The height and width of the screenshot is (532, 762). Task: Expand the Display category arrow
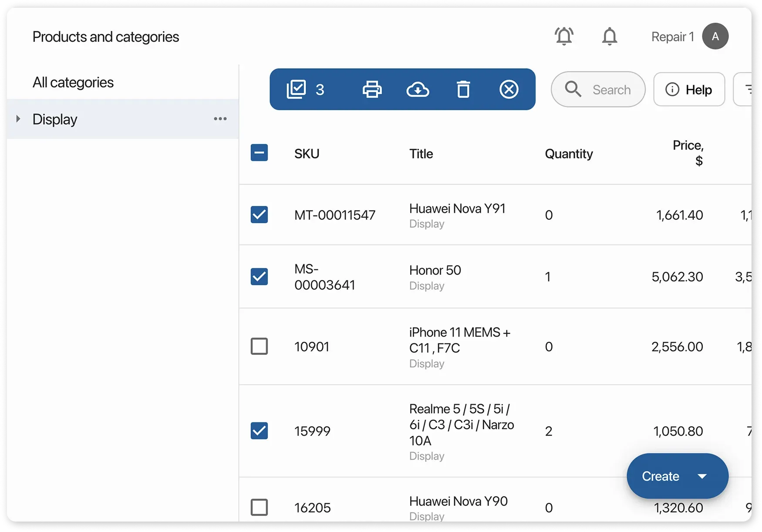point(18,119)
